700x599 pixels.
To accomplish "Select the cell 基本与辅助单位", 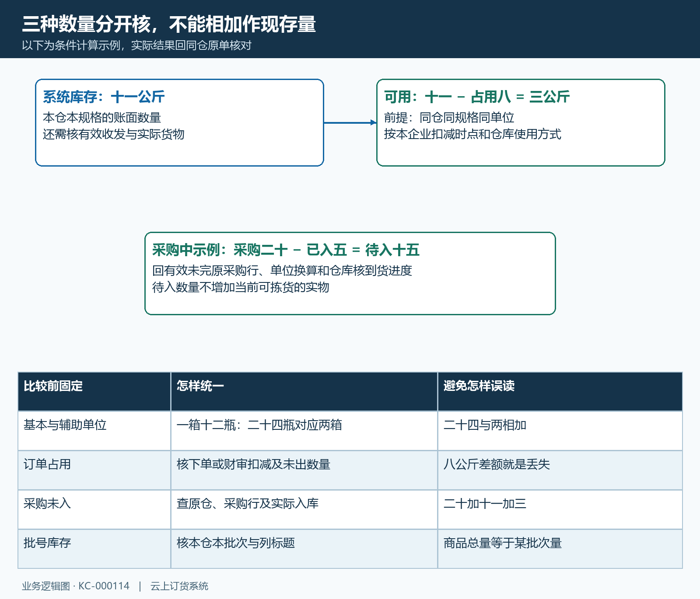I will (x=94, y=431).
